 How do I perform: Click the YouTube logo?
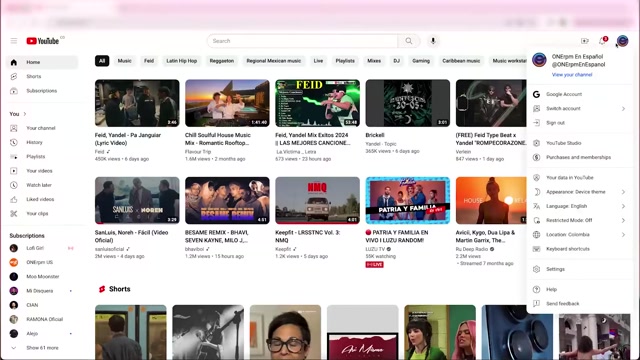43,41
